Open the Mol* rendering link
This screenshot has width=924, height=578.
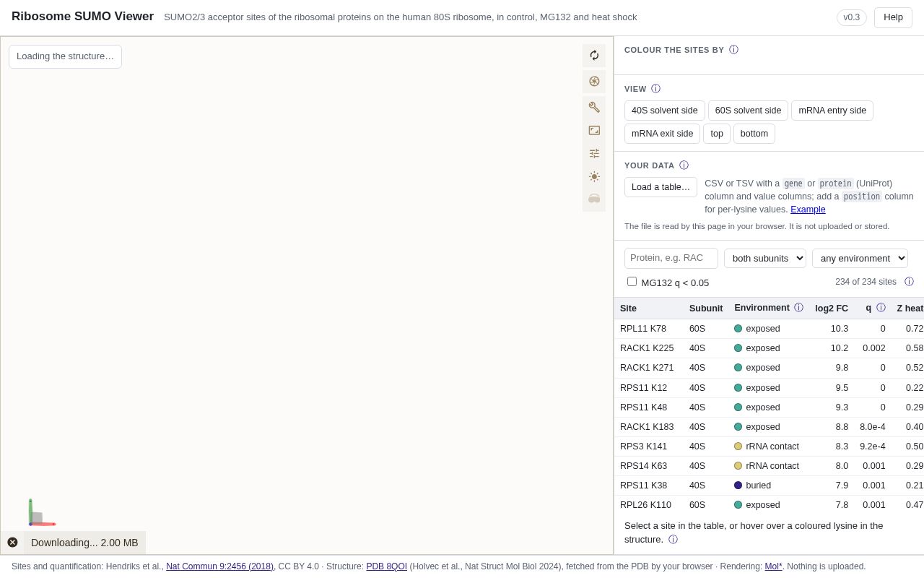774,566
